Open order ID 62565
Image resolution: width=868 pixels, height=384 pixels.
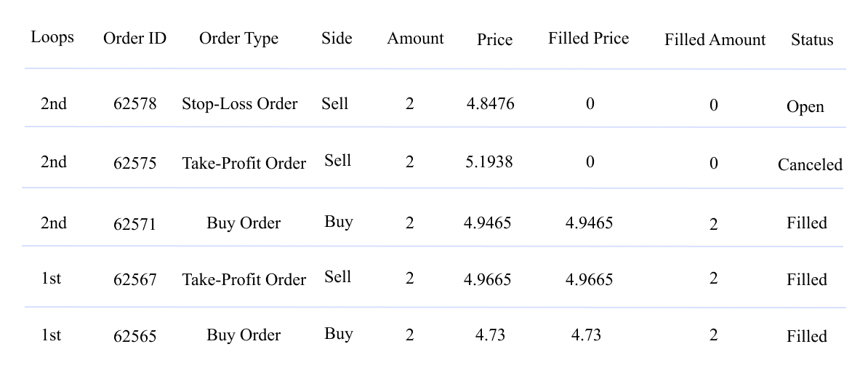pyautogui.click(x=134, y=336)
